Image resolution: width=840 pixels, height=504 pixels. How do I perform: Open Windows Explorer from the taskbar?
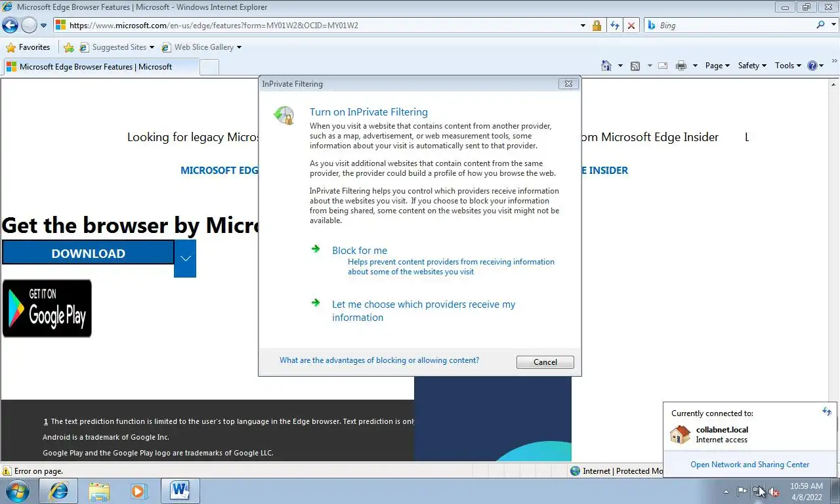[x=99, y=491]
